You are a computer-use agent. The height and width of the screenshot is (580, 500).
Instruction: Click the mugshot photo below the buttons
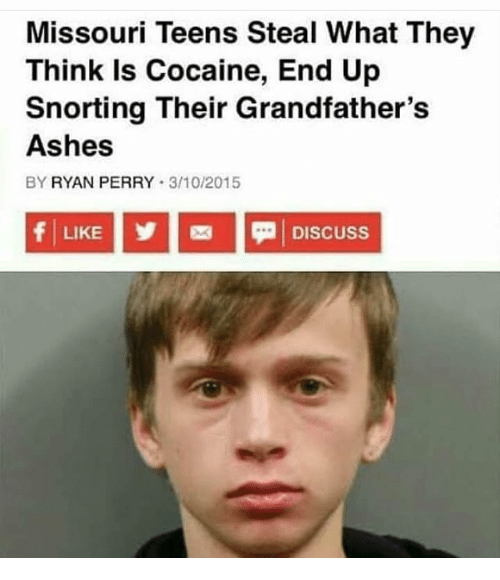pyautogui.click(x=250, y=414)
